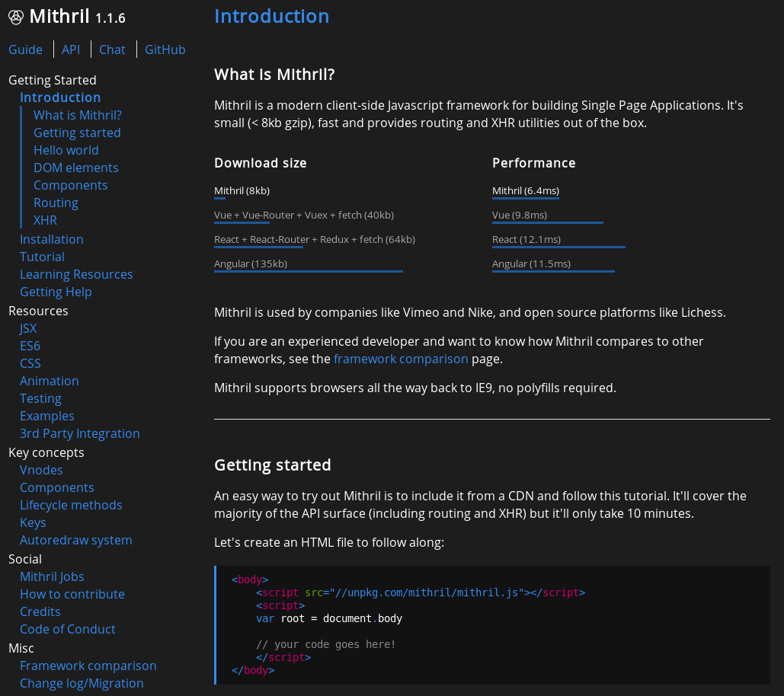This screenshot has width=784, height=696.
Task: Open the JSX resource page
Action: [28, 328]
